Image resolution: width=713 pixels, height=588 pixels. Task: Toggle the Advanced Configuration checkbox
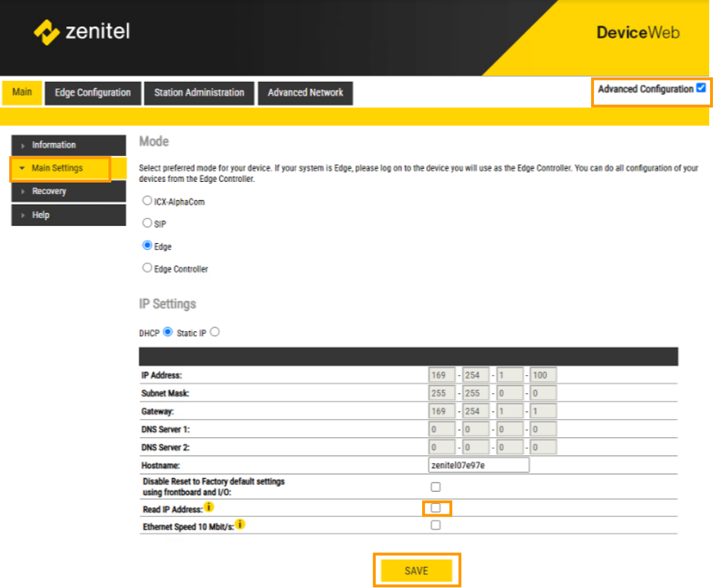[x=701, y=88]
